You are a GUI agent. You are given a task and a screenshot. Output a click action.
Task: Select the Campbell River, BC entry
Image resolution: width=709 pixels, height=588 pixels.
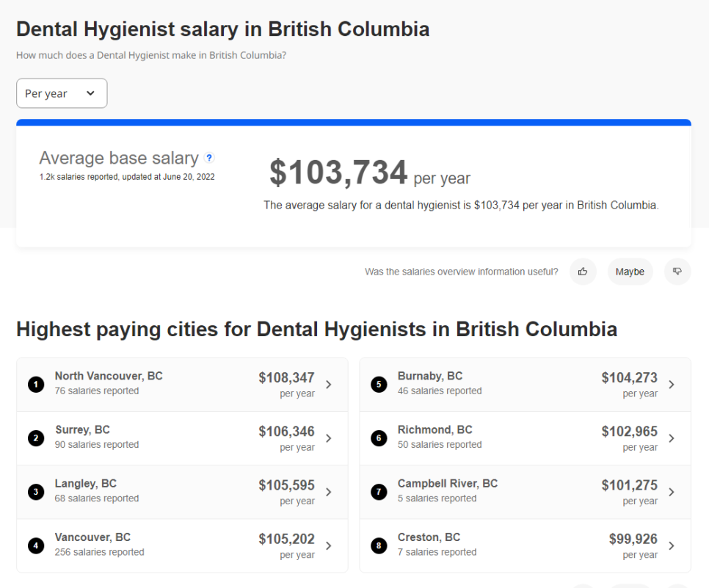pos(448,484)
